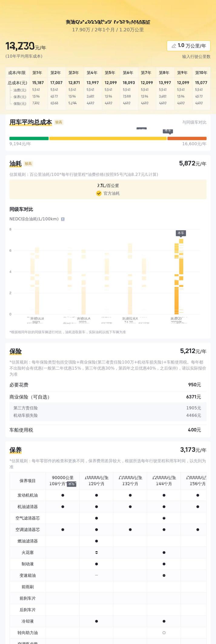The image size is (216, 644).
Task: Click the 较高 badge beside 油耗
Action: click(28, 164)
